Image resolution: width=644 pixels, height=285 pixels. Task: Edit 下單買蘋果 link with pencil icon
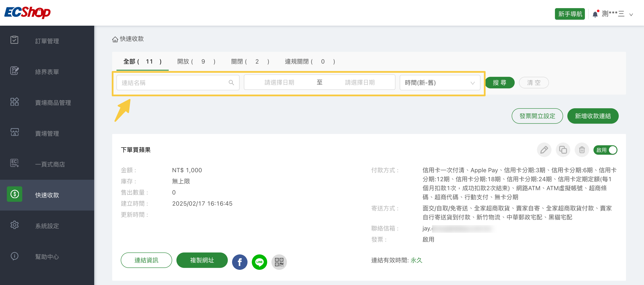pyautogui.click(x=544, y=150)
